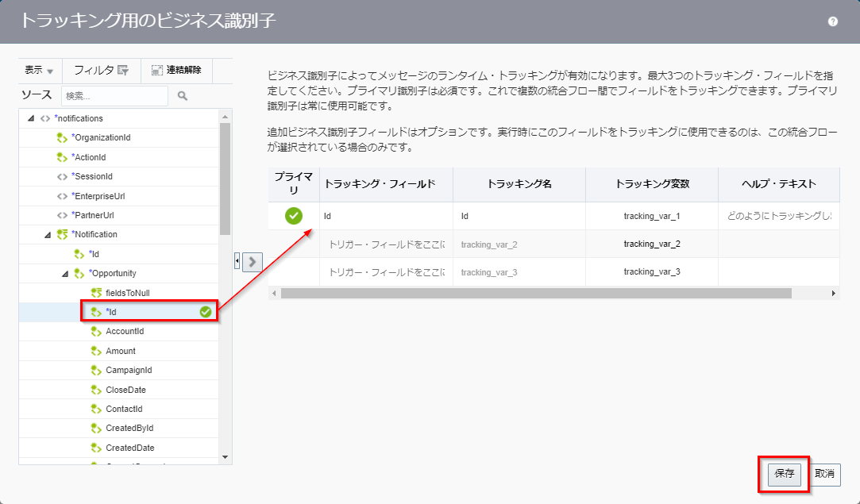Click the OrganizationId field icon
This screenshot has height=504, width=860.
pyautogui.click(x=62, y=138)
